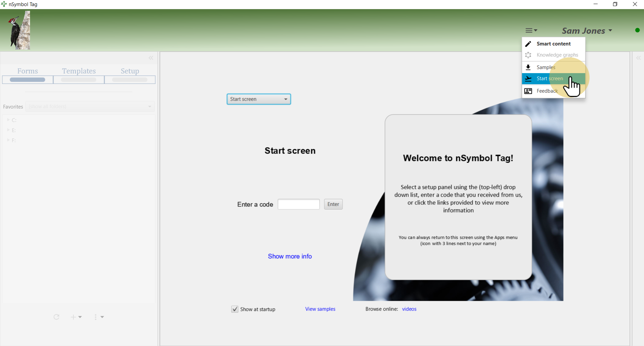
Task: Open the View samples link
Action: [320, 309]
